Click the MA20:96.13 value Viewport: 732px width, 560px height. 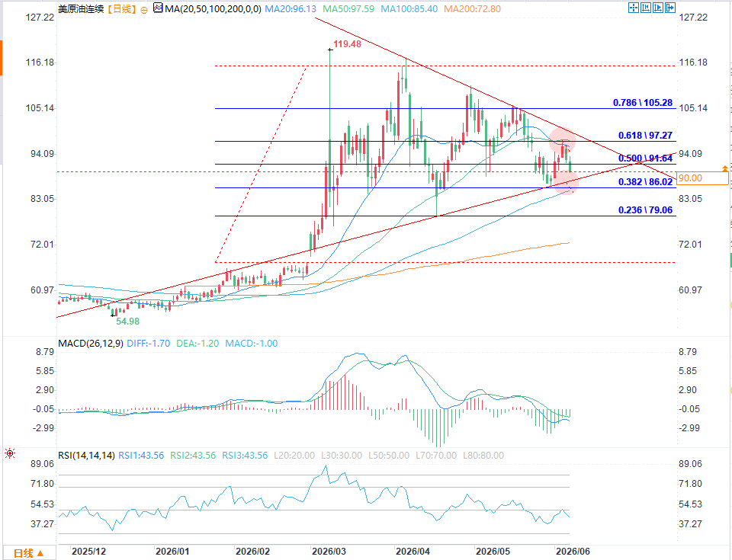pos(291,9)
